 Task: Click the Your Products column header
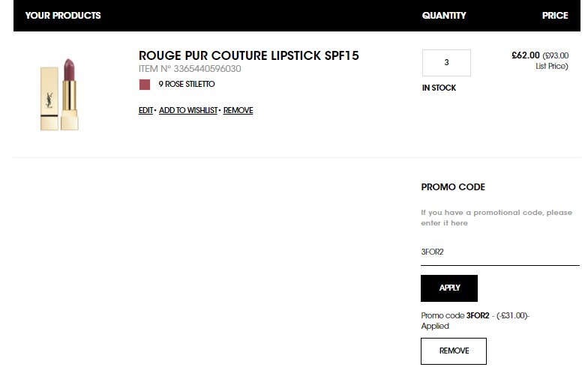[63, 15]
